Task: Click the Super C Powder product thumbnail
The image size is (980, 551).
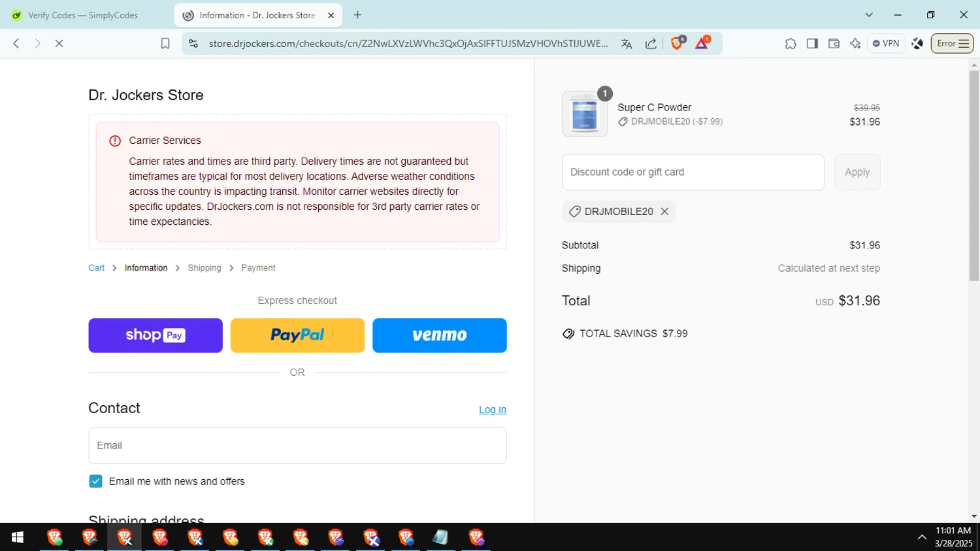Action: click(x=585, y=114)
